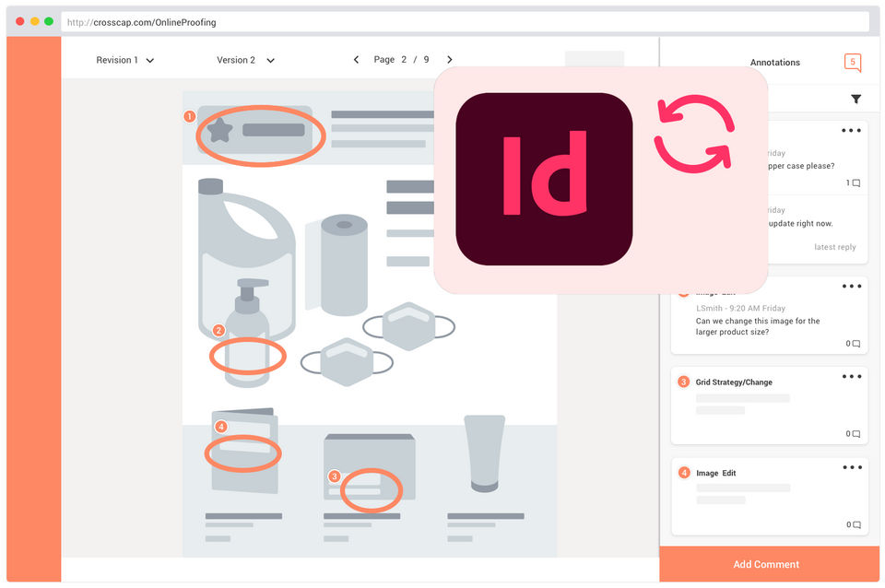885x588 pixels.
Task: Click the annotations count bubble icon
Action: tap(853, 62)
